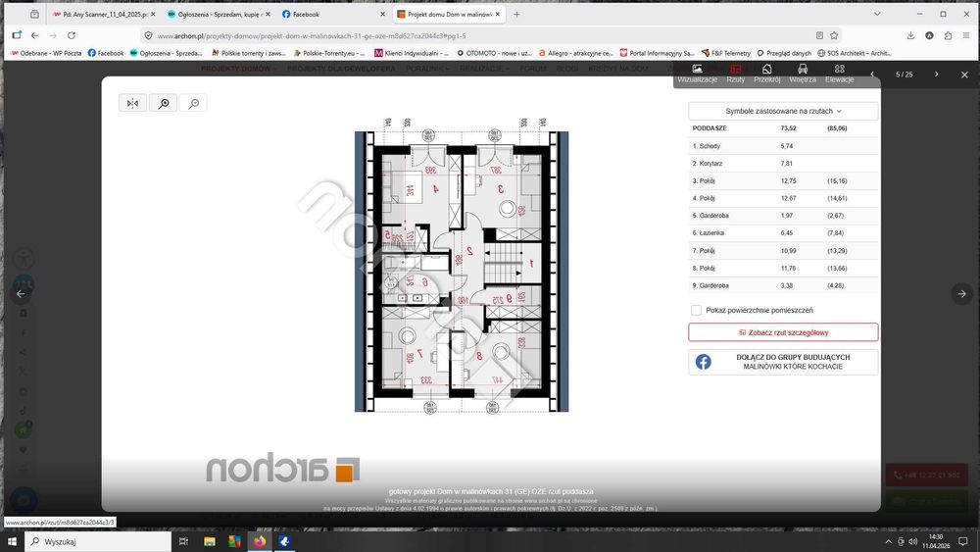Image resolution: width=980 pixels, height=552 pixels.
Task: Click Zobacz rzut szczegółowy button
Action: tap(783, 332)
